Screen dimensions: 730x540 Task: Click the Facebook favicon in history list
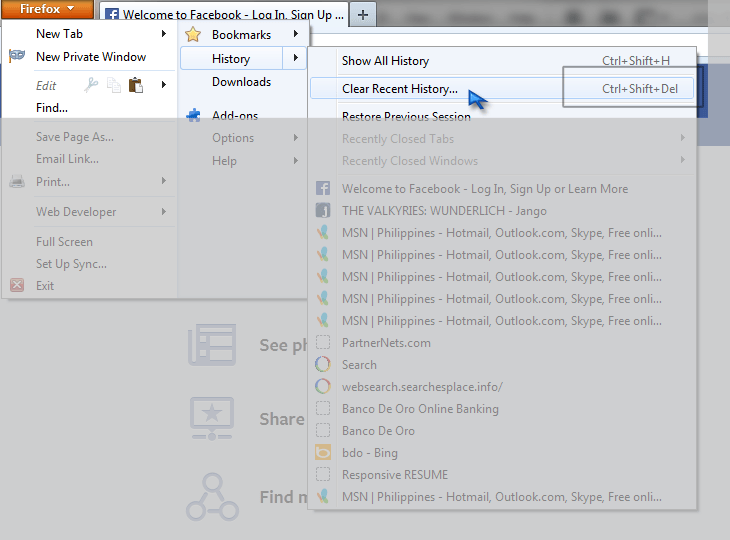click(323, 188)
